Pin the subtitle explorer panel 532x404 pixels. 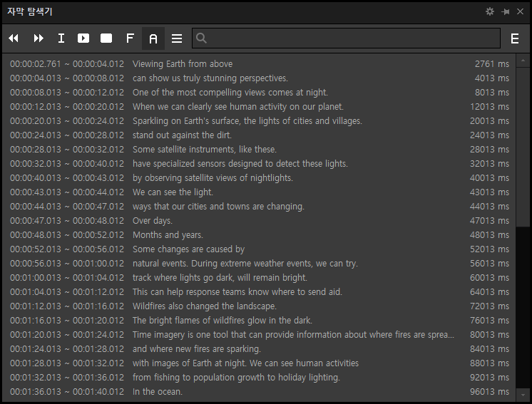[505, 11]
